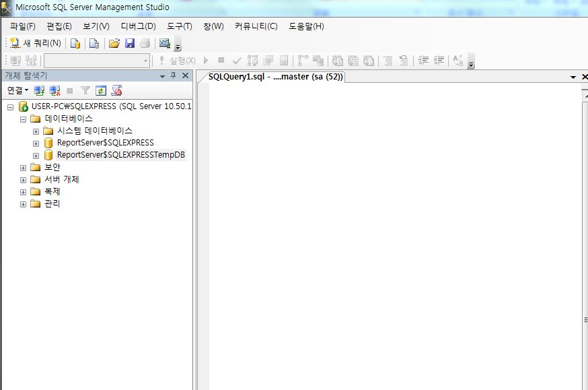Image resolution: width=588 pixels, height=390 pixels.
Task: Select Results to File icon
Action: [x=369, y=61]
